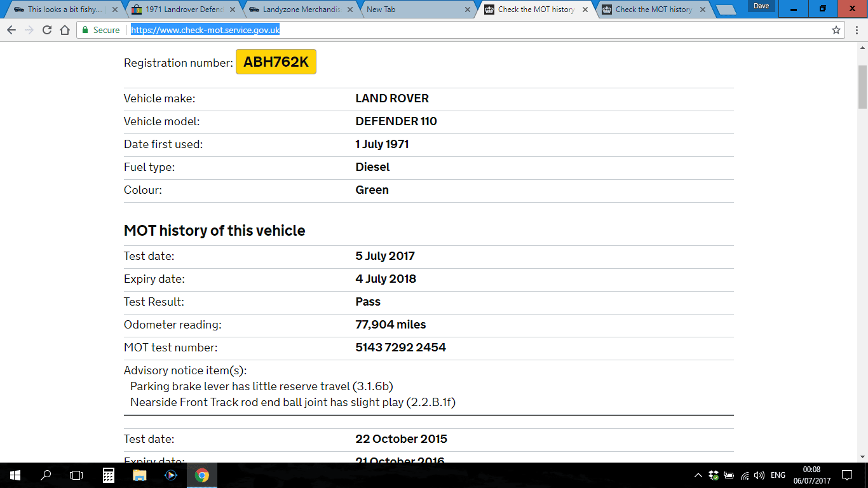Close the inactive MOT history tab
Image resolution: width=868 pixels, height=488 pixels.
(703, 10)
